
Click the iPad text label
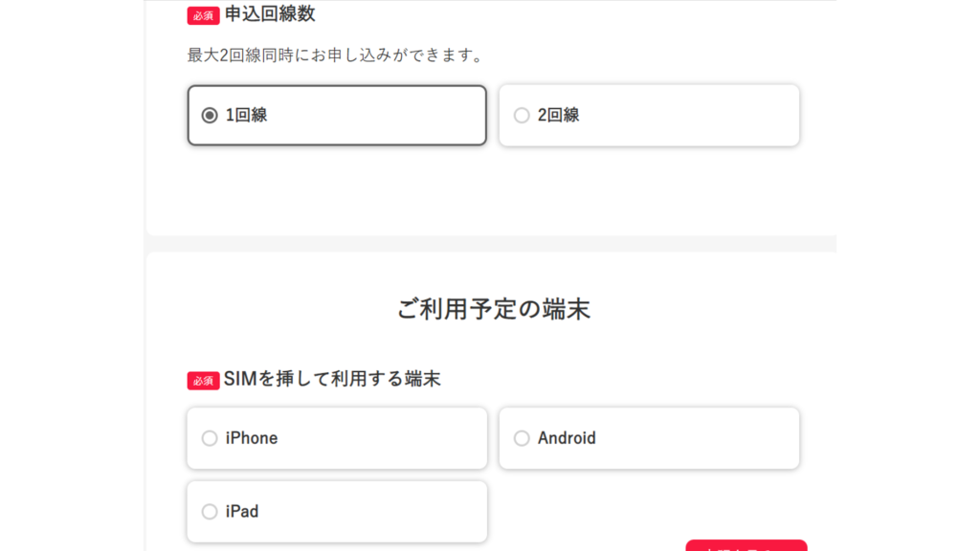242,512
